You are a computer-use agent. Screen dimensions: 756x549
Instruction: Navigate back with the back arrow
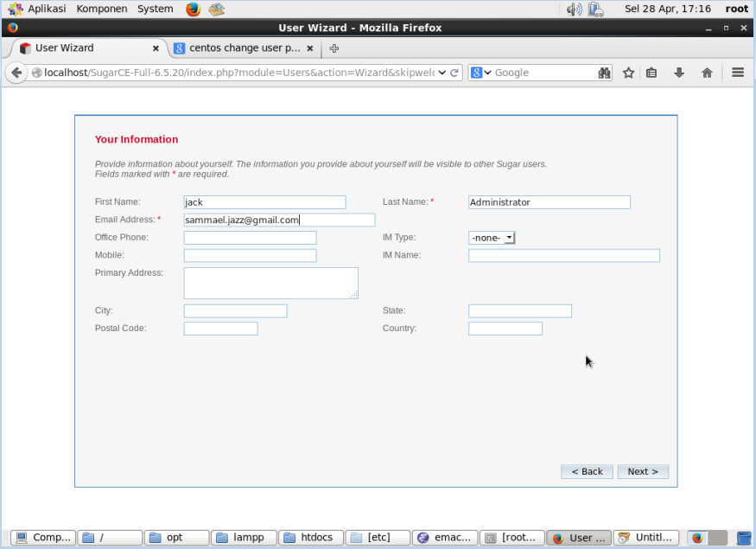(16, 73)
